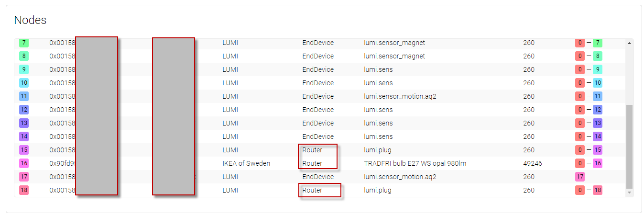Click the TRADFRI bulb E27 model cell
This screenshot has width=644, height=216.
(415, 163)
